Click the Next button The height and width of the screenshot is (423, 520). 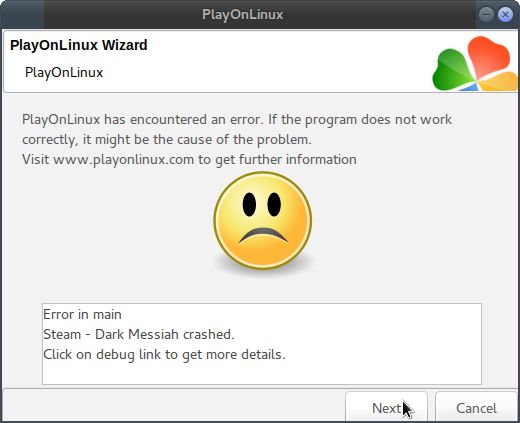pyautogui.click(x=386, y=407)
